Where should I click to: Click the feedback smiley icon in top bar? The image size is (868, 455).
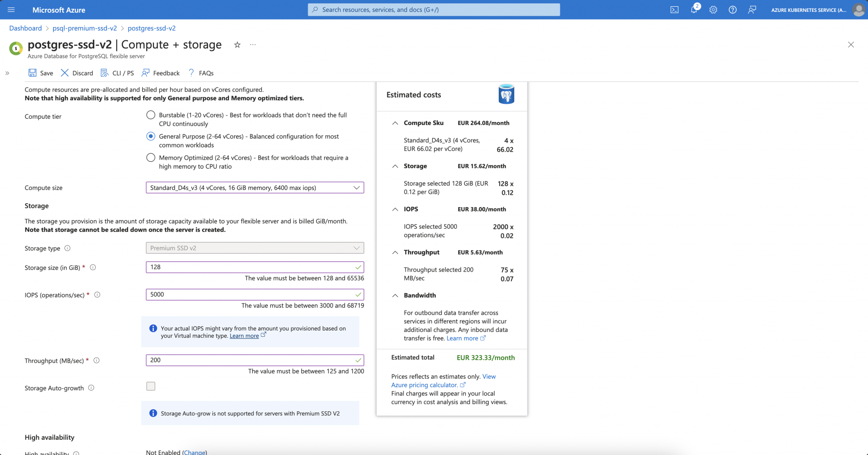point(752,9)
